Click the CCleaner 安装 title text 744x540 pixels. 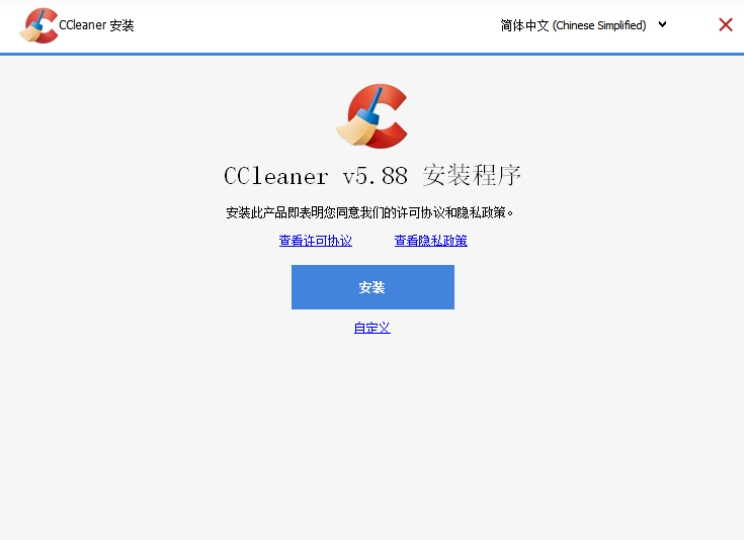[x=96, y=25]
